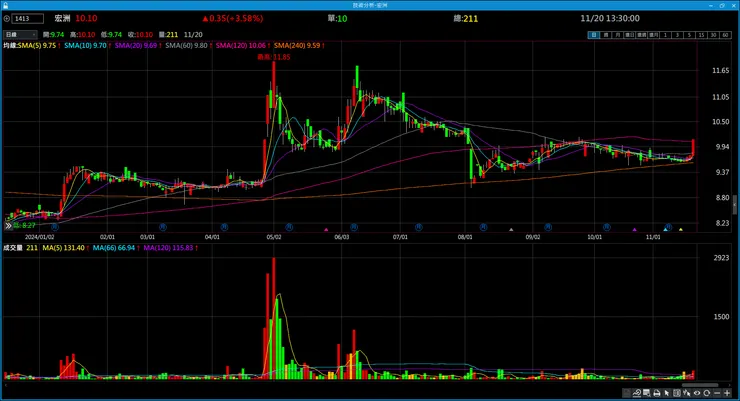The height and width of the screenshot is (401, 740).
Task: Click the stock code 1413 input field
Action: [x=28, y=18]
